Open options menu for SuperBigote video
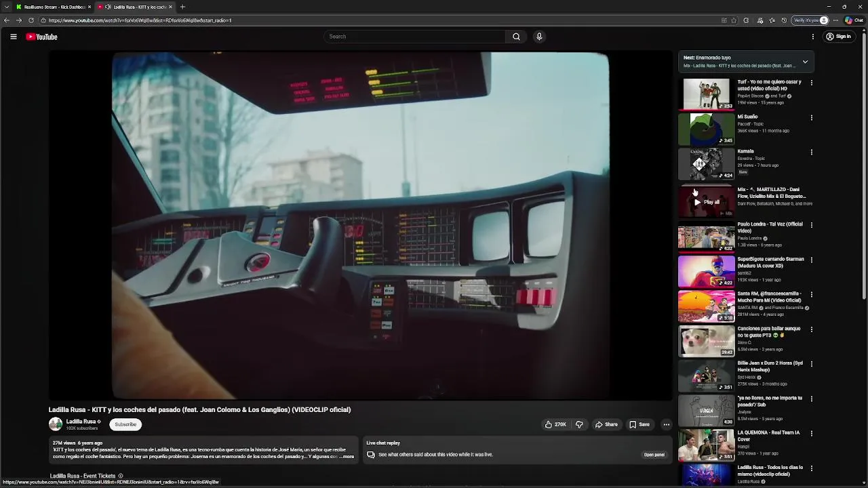The height and width of the screenshot is (488, 868). (x=811, y=260)
